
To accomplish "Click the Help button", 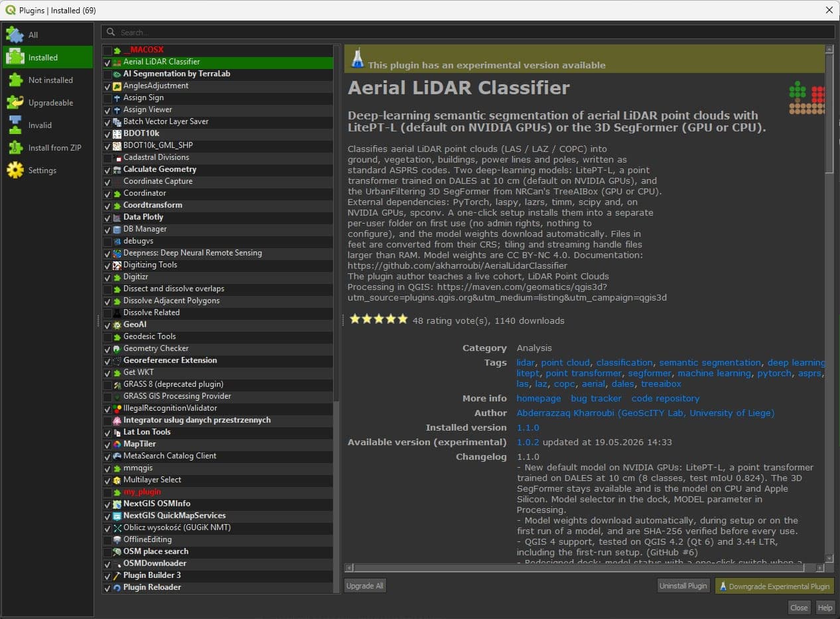I will pyautogui.click(x=825, y=607).
